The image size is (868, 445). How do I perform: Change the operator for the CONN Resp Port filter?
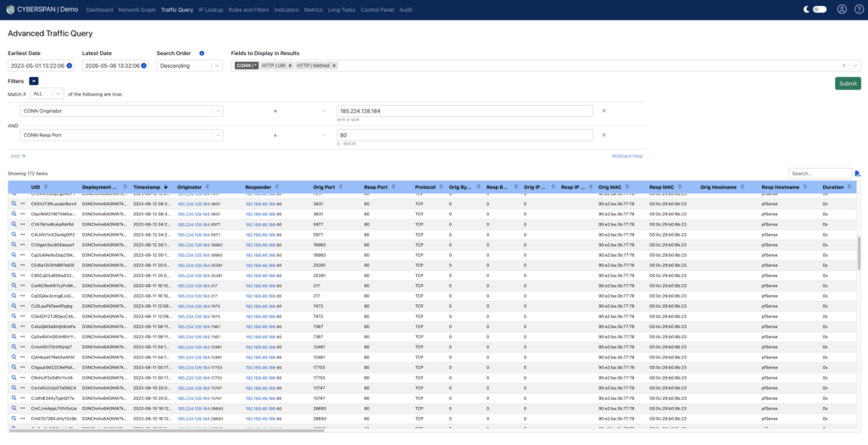coord(299,136)
